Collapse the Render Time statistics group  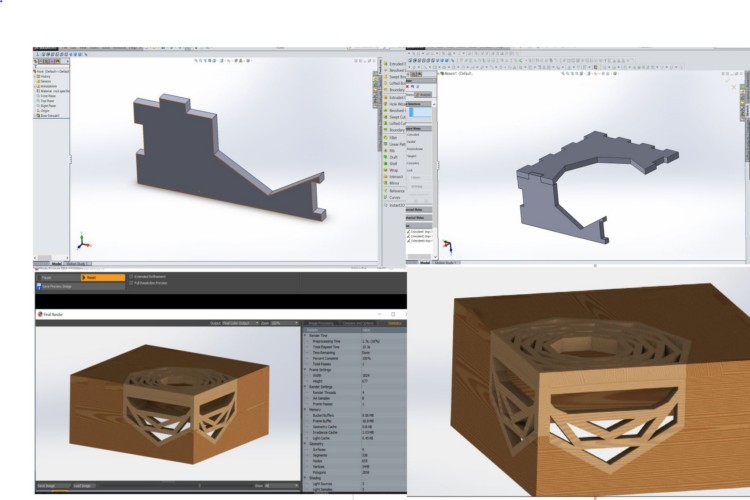pos(306,336)
